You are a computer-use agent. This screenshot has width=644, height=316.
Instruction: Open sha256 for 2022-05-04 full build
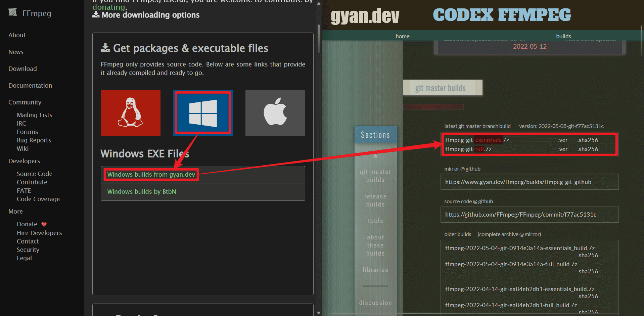coord(588,271)
